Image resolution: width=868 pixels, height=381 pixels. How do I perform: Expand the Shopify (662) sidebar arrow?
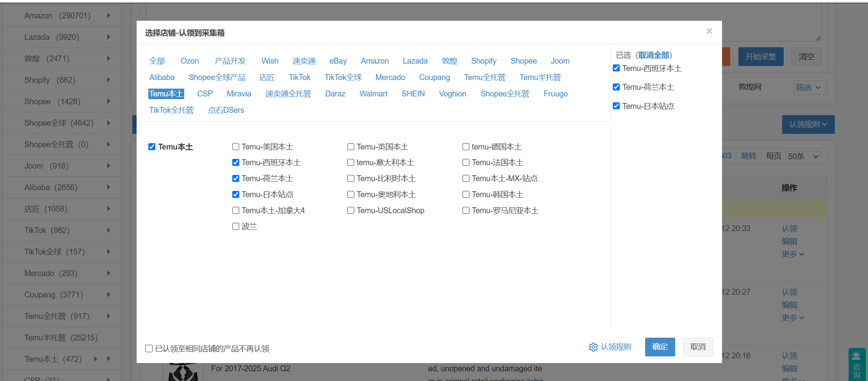coord(108,80)
